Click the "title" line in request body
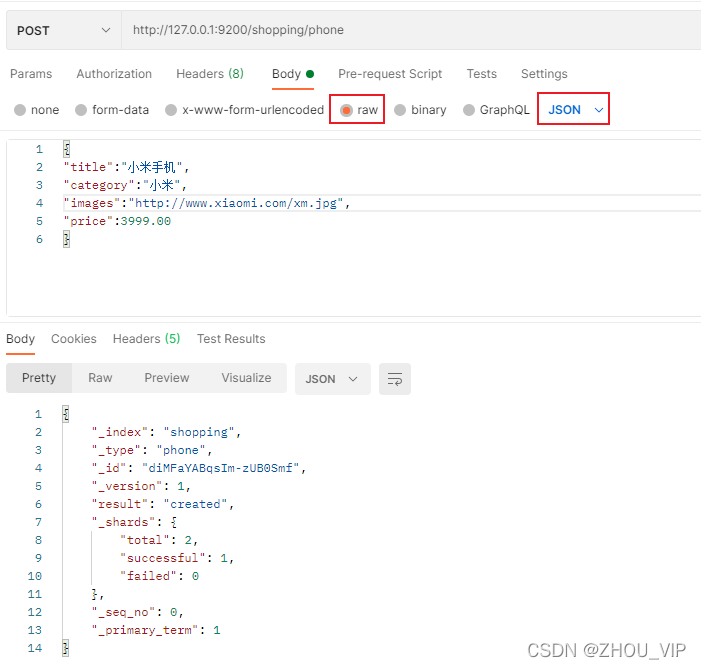 pyautogui.click(x=127, y=167)
